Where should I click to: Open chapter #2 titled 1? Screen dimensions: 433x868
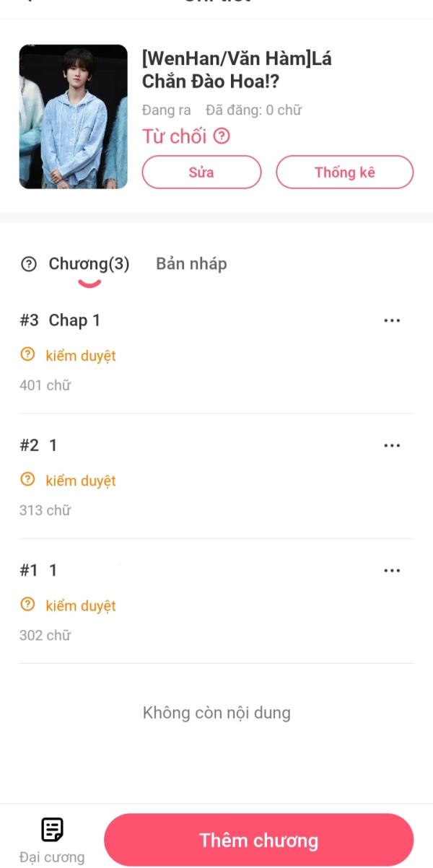53,445
